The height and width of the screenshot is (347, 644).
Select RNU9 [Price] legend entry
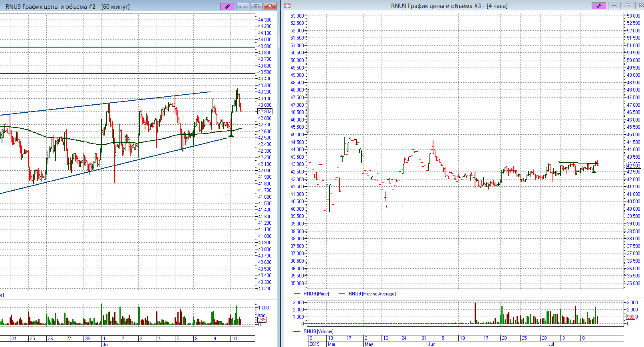pos(316,294)
